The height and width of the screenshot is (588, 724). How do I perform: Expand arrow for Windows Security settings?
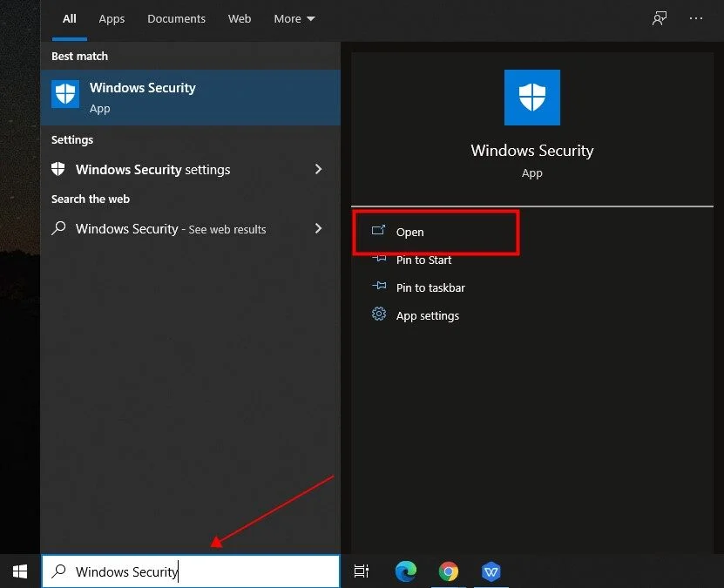click(318, 169)
